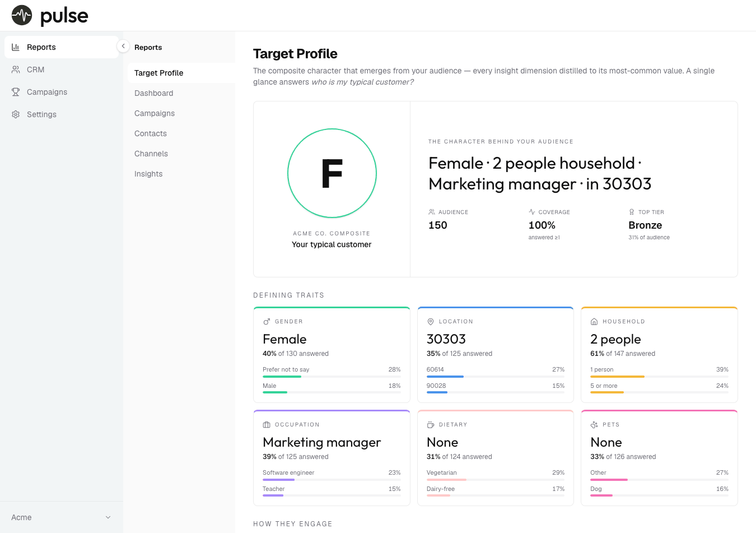Click the Bronze top tier value
This screenshot has width=756, height=533.
[645, 225]
